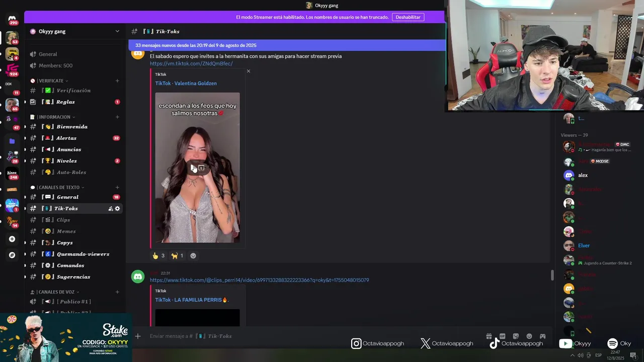Screen dimensions: 644x362
Task: Open Tik-Toks channel settings gear
Action: click(x=118, y=209)
